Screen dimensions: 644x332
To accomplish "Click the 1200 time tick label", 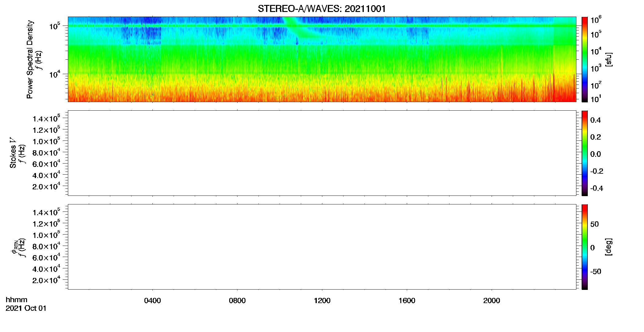I will (322, 301).
